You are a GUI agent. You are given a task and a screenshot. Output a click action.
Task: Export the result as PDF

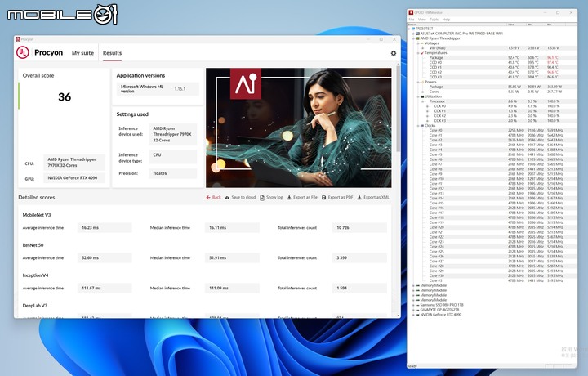coord(337,197)
